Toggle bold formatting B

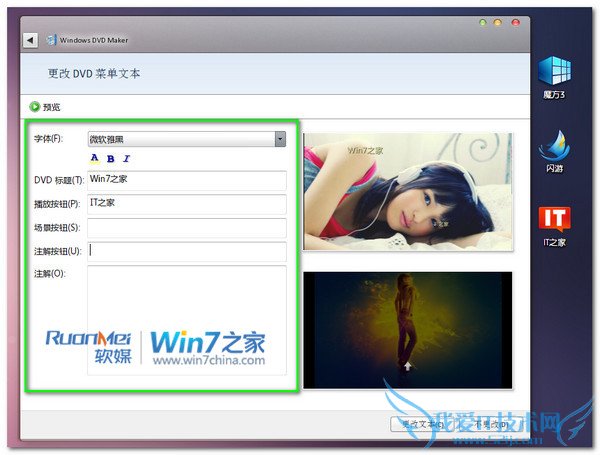pyautogui.click(x=111, y=158)
